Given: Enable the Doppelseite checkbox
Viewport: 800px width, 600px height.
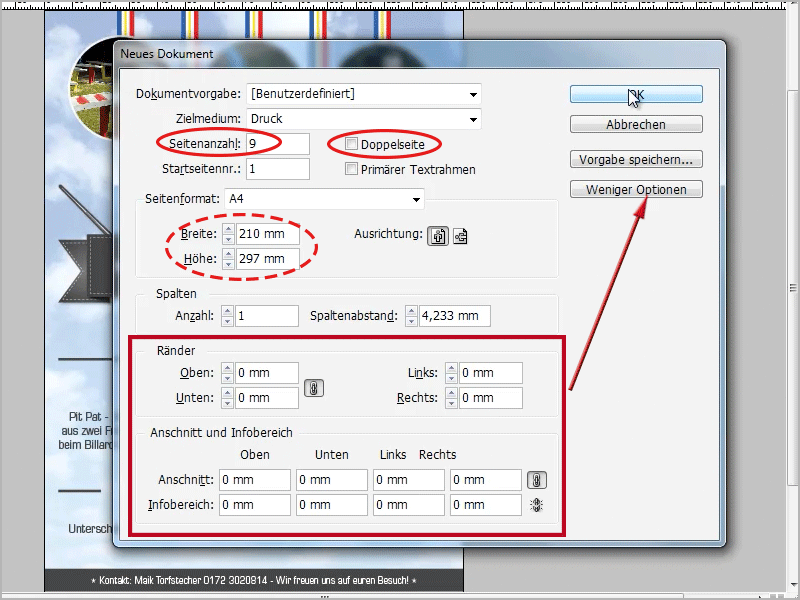Looking at the screenshot, I should [x=351, y=144].
